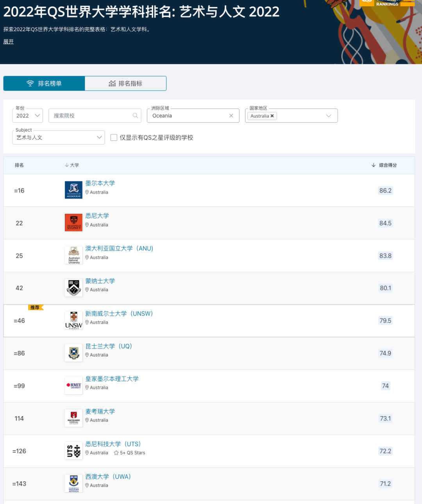Click the 5+ QS Stars rating on UTS row
This screenshot has height=504, width=422.
[129, 453]
